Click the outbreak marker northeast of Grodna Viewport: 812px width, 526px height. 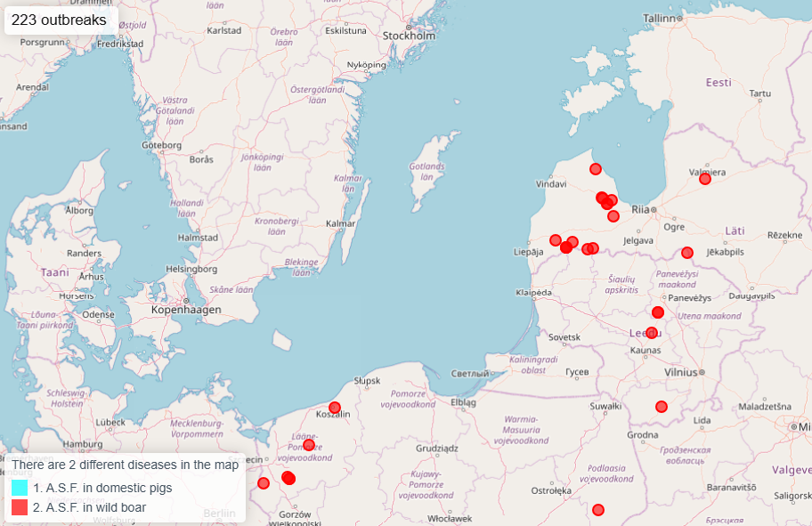point(661,407)
